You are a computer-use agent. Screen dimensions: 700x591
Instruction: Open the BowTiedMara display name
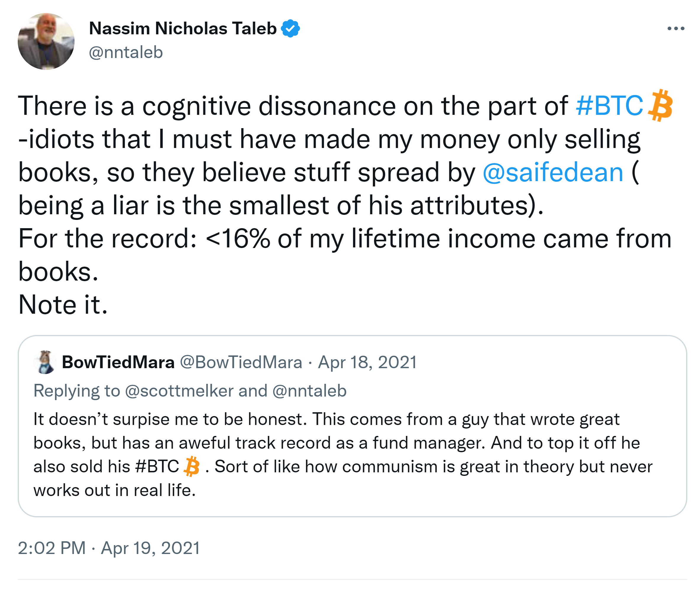tap(118, 362)
